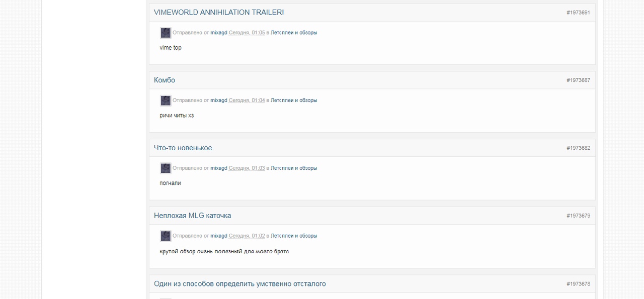Open post number #1973682

pos(578,148)
